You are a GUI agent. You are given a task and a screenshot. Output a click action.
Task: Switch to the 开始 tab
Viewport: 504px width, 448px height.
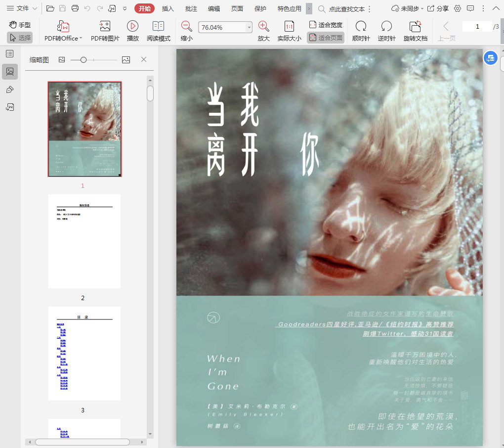click(144, 9)
